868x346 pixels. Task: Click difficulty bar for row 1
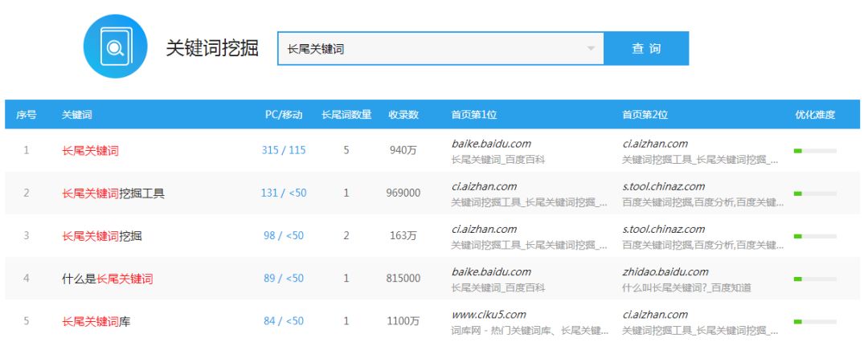click(814, 151)
